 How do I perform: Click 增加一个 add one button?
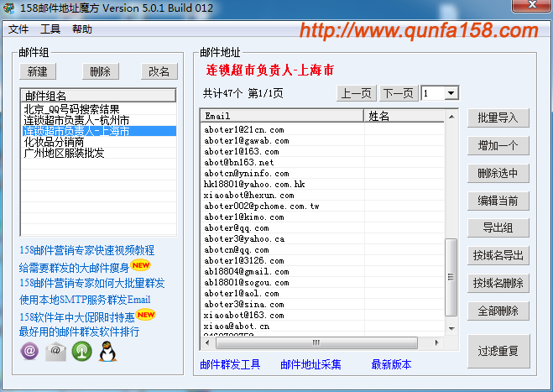(498, 145)
